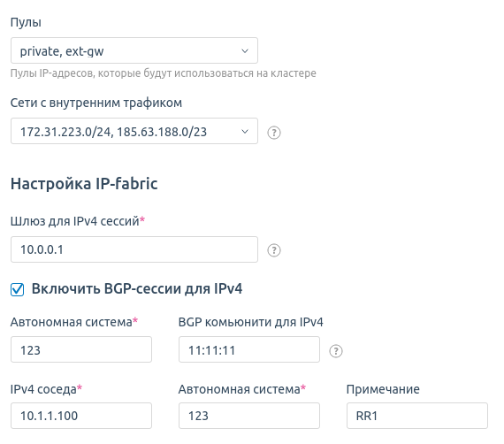
Task: Click the IPv4 neighbor field 10.1.1.100
Action: (x=81, y=416)
